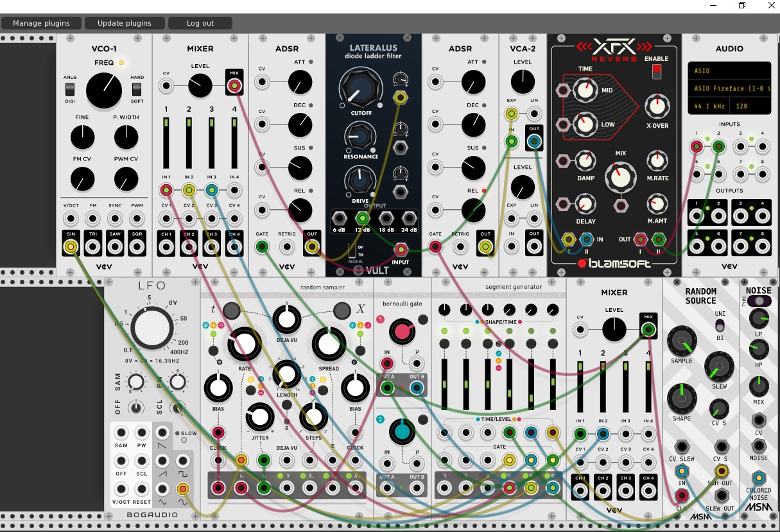Toggle the upper bernoulli gate mode button

point(422,319)
